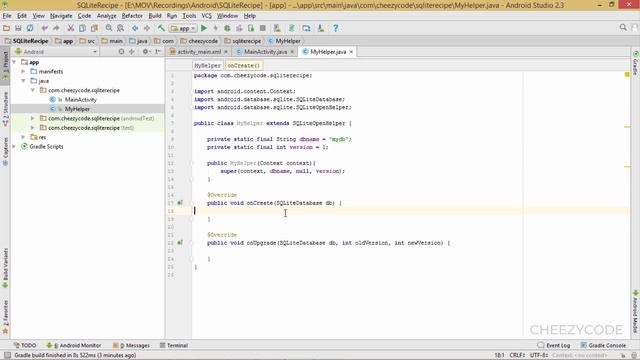Click the Apply Changes lightning icon
Image resolution: width=640 pixels, height=360 pixels.
pos(216,28)
